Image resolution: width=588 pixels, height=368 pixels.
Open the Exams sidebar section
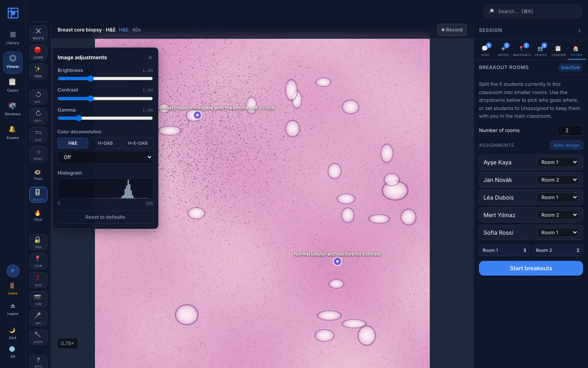[x=13, y=133]
